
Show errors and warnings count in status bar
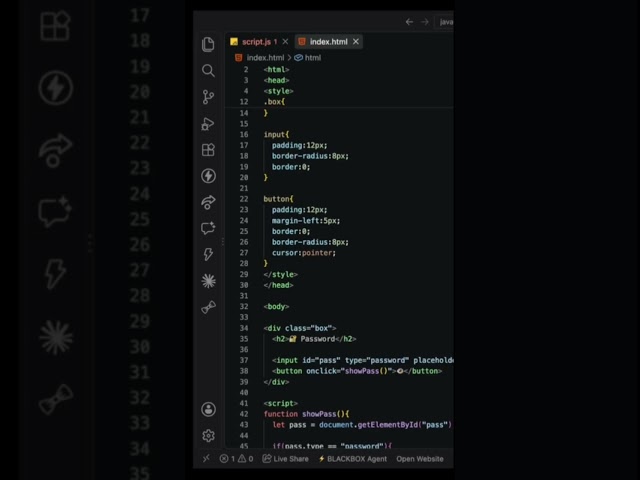click(x=236, y=458)
